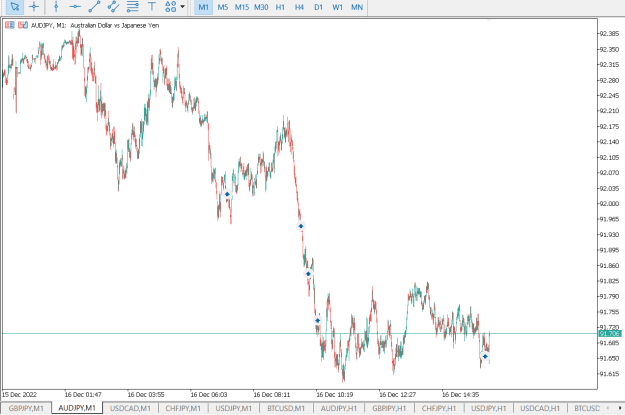Click the 92.000 price scale label
This screenshot has height=415, width=625.
click(609, 204)
